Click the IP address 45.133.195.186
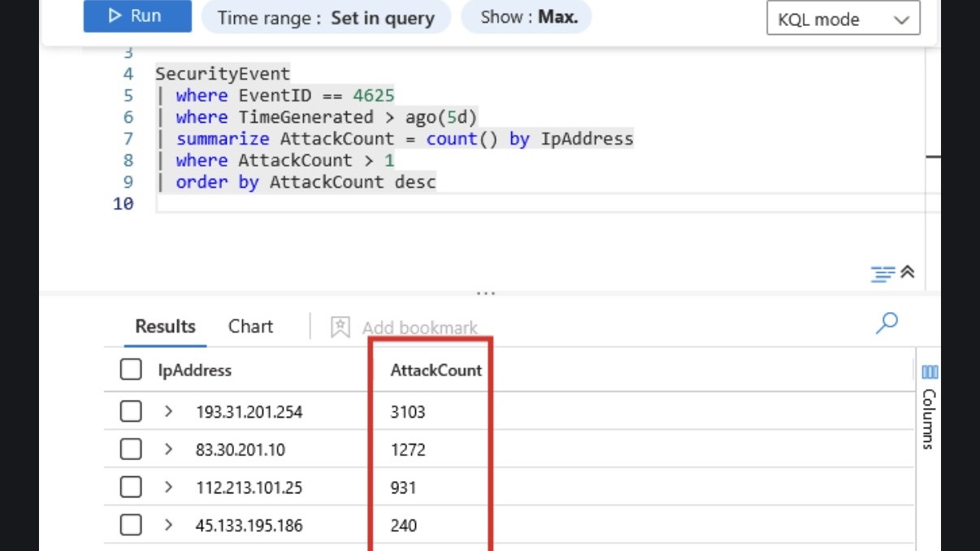 pos(249,526)
